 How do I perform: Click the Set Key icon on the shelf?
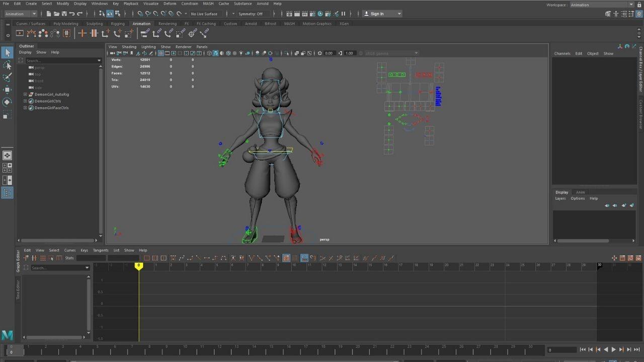82,33
